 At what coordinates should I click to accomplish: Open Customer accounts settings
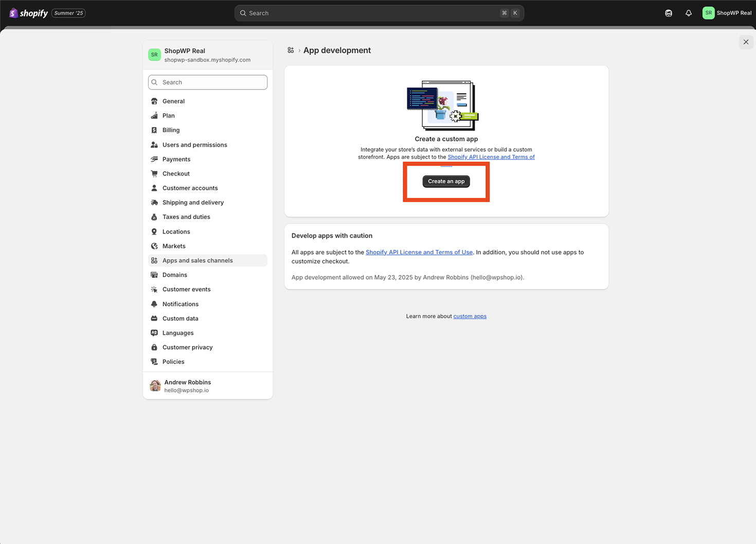pyautogui.click(x=208, y=188)
